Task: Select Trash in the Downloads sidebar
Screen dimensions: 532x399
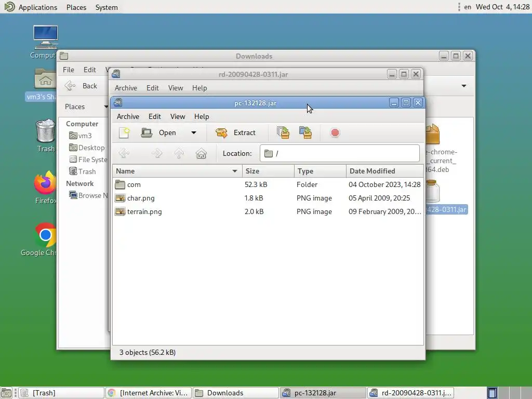Action: pos(83,171)
